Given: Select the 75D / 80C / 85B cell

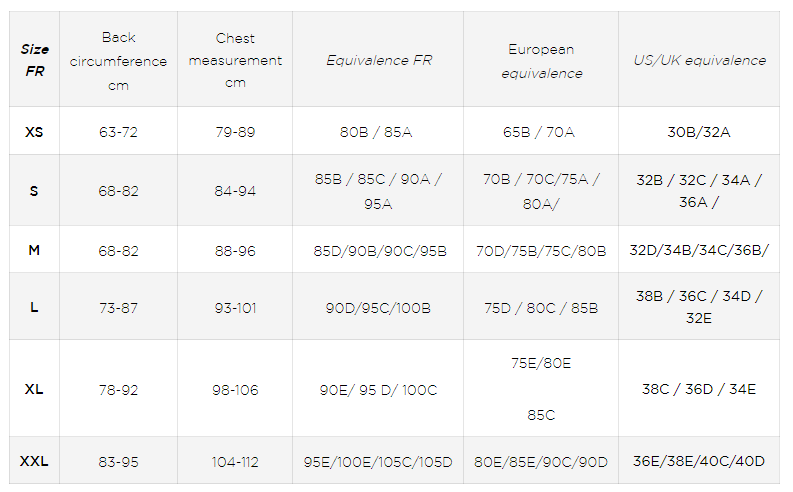Looking at the screenshot, I should (540, 308).
